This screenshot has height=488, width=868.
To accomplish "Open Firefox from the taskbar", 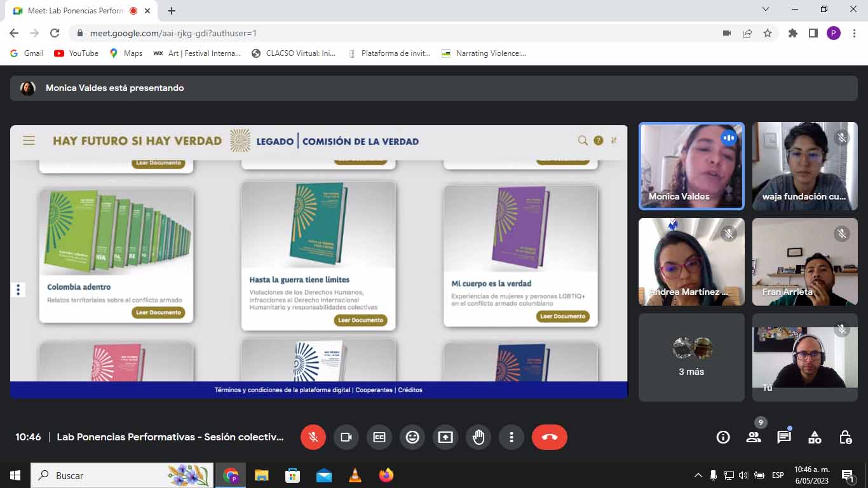I will (386, 475).
